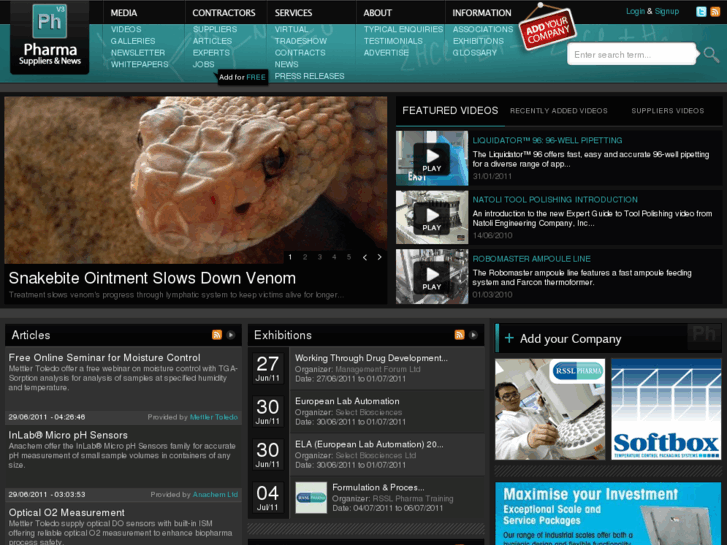
Task: Open the Suppliers link
Action: tap(215, 29)
